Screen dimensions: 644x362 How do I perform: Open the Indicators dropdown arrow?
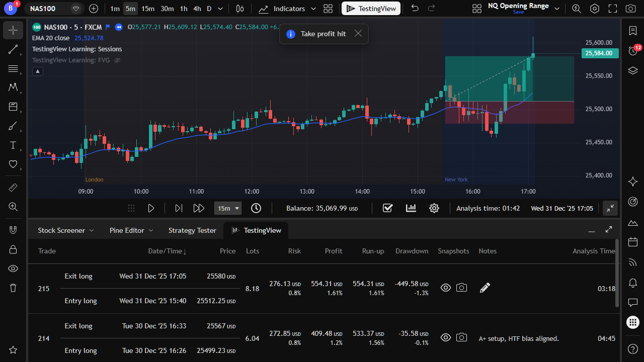tap(313, 9)
